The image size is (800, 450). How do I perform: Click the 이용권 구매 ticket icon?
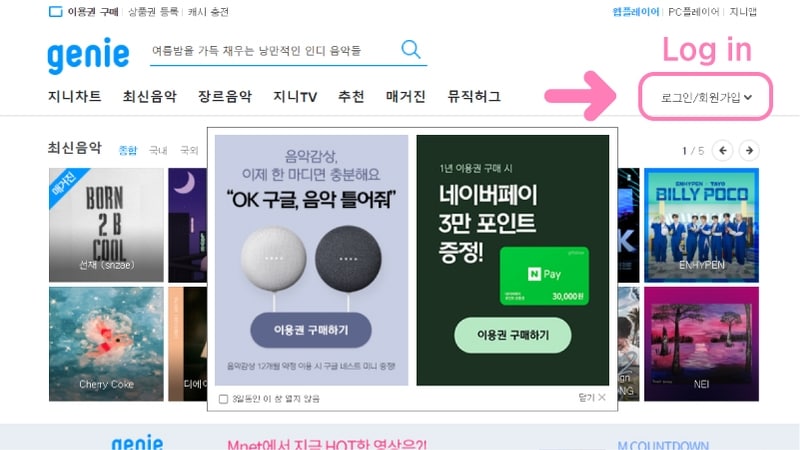click(x=55, y=12)
